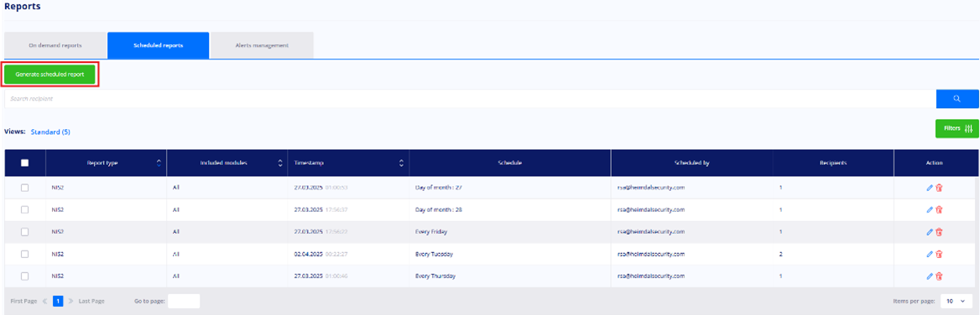The height and width of the screenshot is (315, 980).
Task: Open the Items per page dropdown
Action: pyautogui.click(x=956, y=302)
